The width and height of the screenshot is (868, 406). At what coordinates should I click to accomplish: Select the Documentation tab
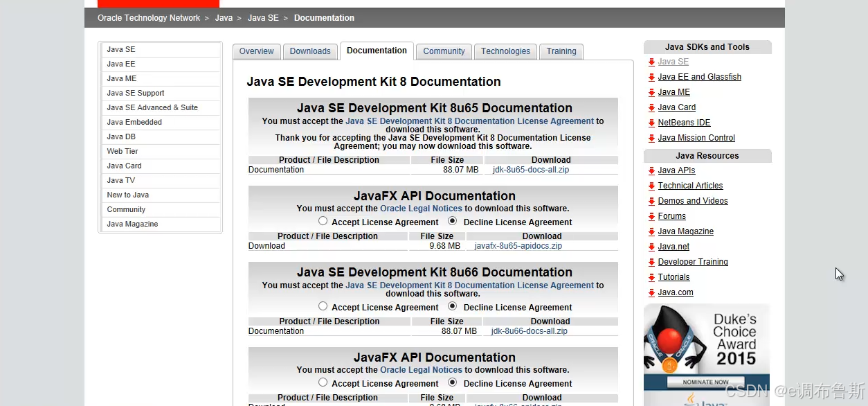pos(377,51)
